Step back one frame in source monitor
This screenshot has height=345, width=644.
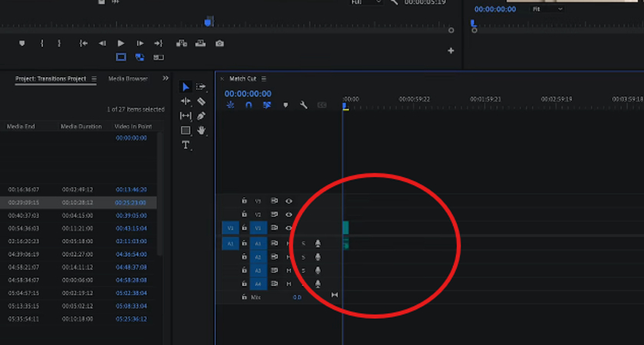pyautogui.click(x=102, y=43)
